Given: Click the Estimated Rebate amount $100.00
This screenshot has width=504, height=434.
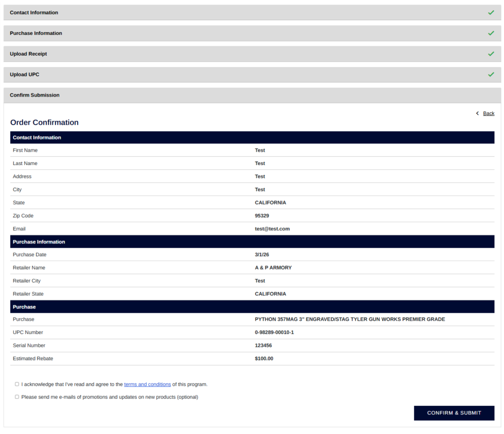Looking at the screenshot, I should 264,359.
